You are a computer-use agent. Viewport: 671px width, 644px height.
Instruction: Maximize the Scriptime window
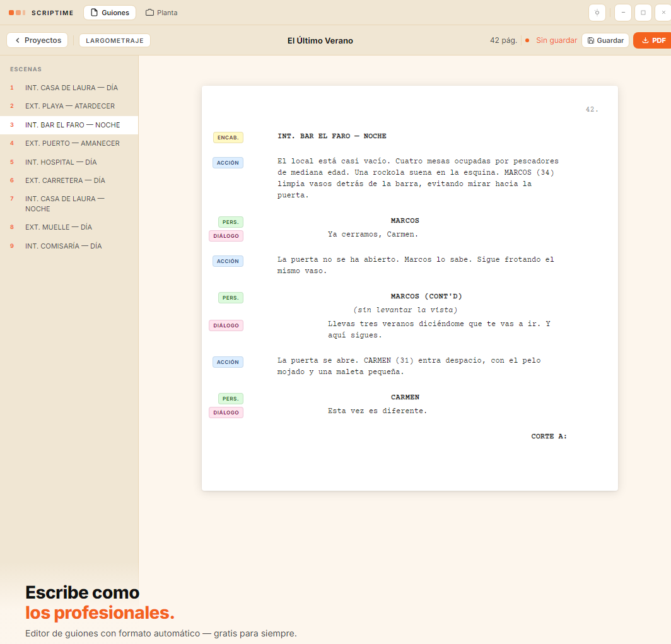tap(643, 13)
